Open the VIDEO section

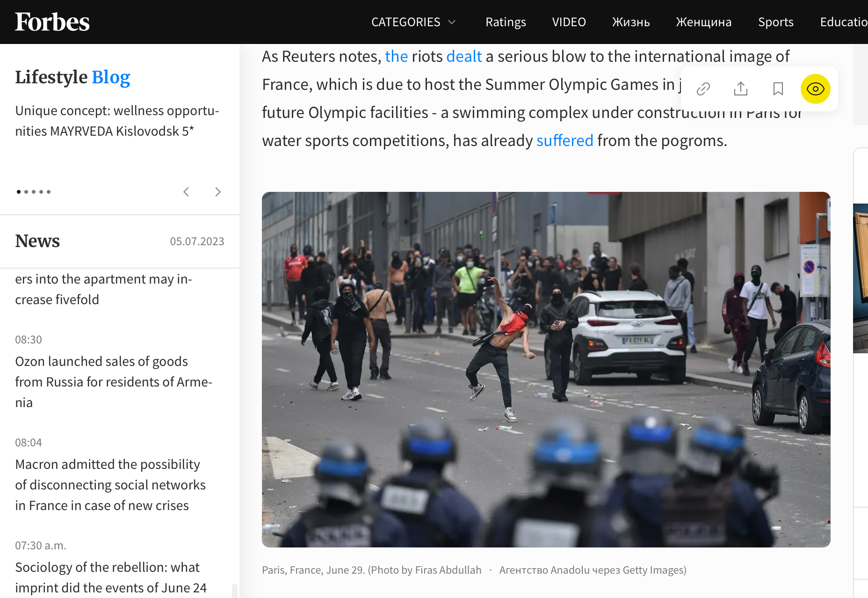(569, 22)
